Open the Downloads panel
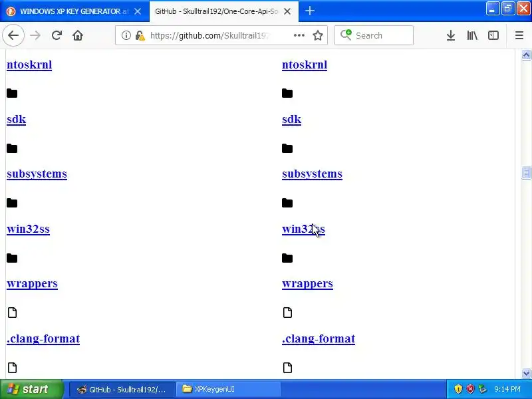Screen dimensions: 532x399 [x=451, y=35]
